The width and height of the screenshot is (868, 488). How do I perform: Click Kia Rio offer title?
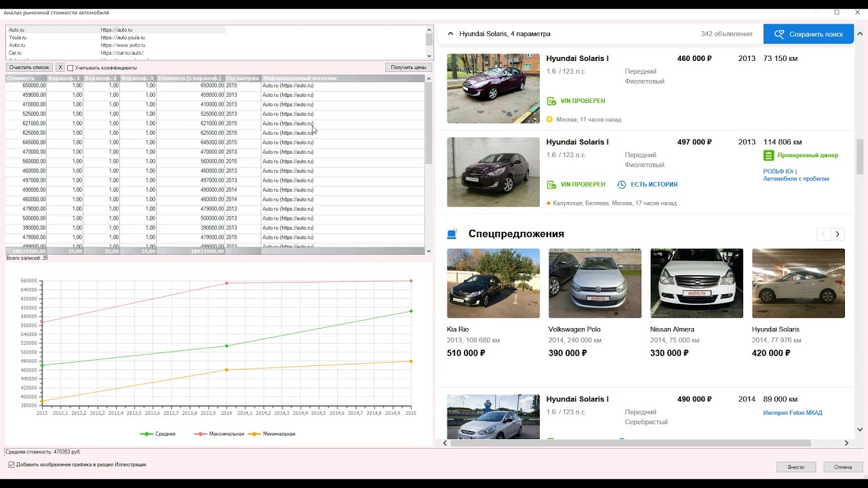coord(458,329)
